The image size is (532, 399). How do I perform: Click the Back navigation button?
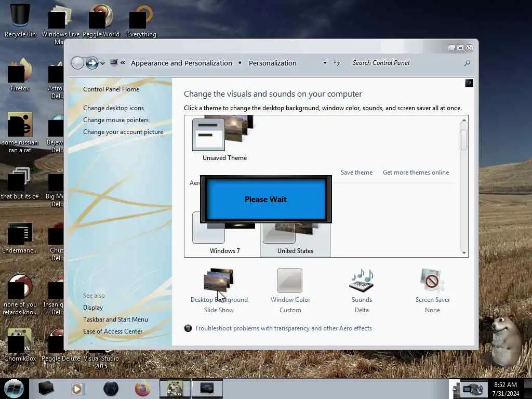coord(77,63)
